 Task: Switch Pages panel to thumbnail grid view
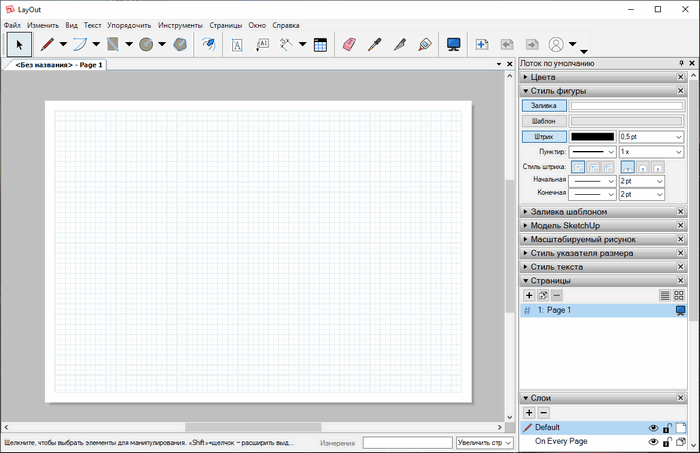pos(679,295)
